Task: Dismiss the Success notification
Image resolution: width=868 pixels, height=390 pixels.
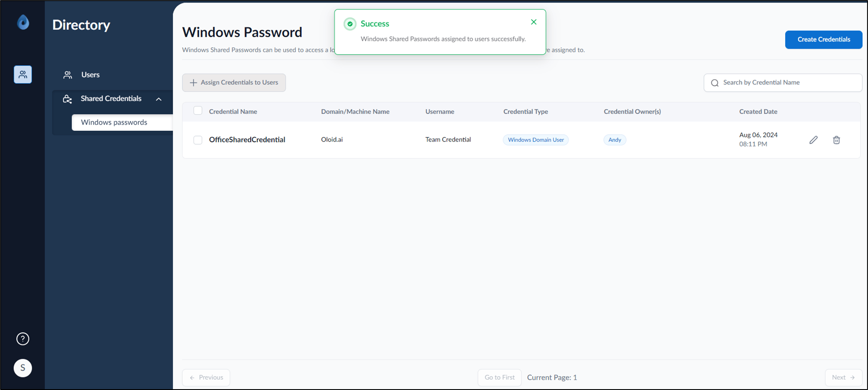Action: [x=534, y=22]
